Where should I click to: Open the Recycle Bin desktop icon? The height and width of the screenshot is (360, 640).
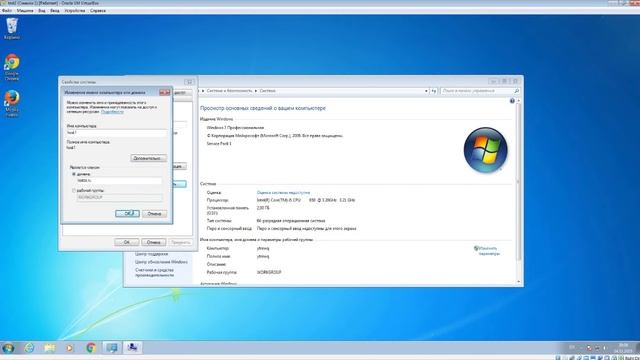(12, 29)
